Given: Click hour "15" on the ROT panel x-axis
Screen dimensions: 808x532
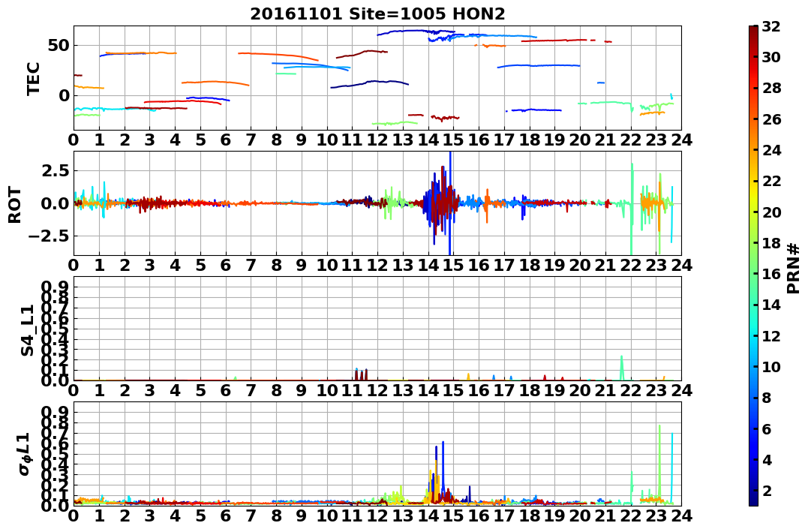Looking at the screenshot, I should 453,265.
